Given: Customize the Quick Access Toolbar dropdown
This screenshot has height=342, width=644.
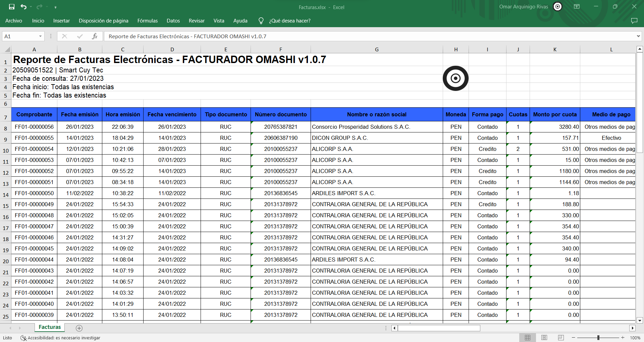Looking at the screenshot, I should [x=55, y=7].
